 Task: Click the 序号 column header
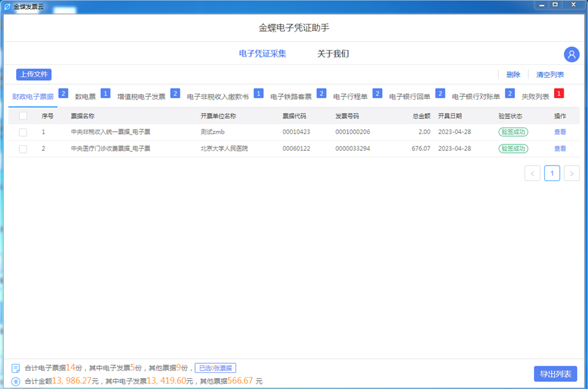click(x=48, y=116)
